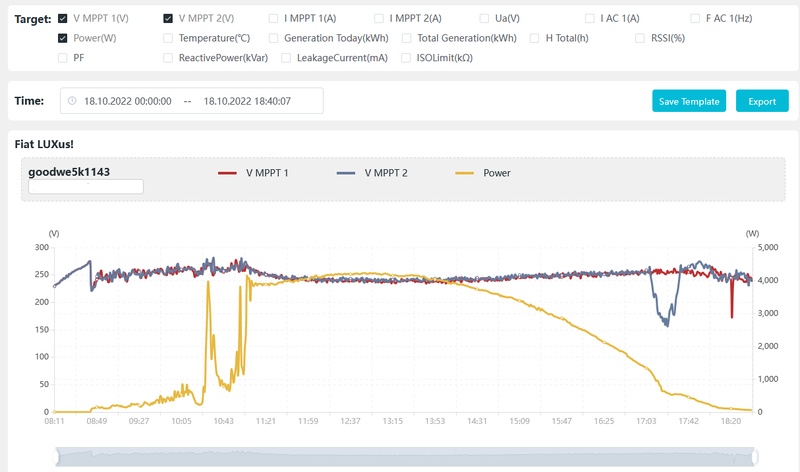The width and height of the screenshot is (800, 472).
Task: Click the clock icon in time field
Action: [72, 101]
